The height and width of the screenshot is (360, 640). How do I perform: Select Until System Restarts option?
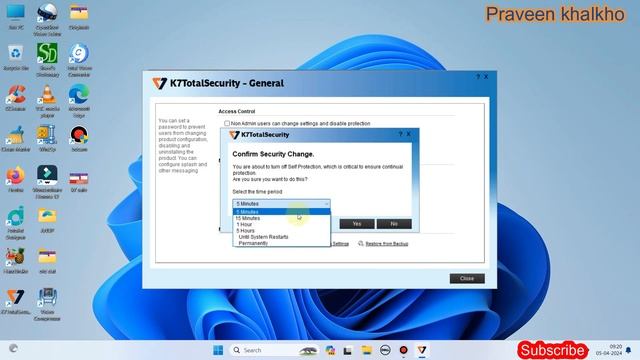pyautogui.click(x=281, y=237)
